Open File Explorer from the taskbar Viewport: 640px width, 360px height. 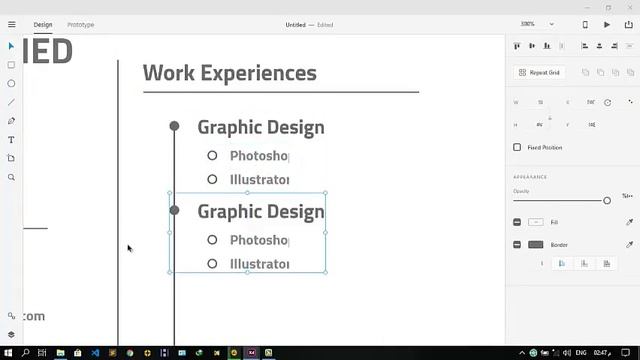click(x=60, y=353)
